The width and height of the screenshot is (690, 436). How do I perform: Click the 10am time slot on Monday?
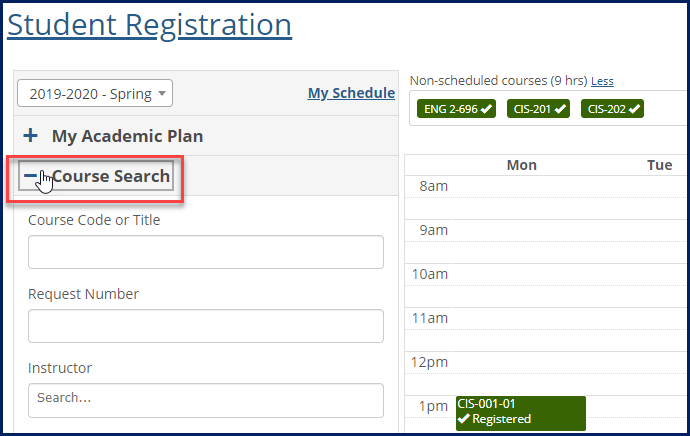[522, 285]
